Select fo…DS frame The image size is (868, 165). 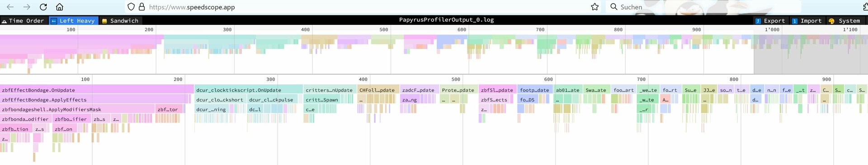[x=528, y=99]
